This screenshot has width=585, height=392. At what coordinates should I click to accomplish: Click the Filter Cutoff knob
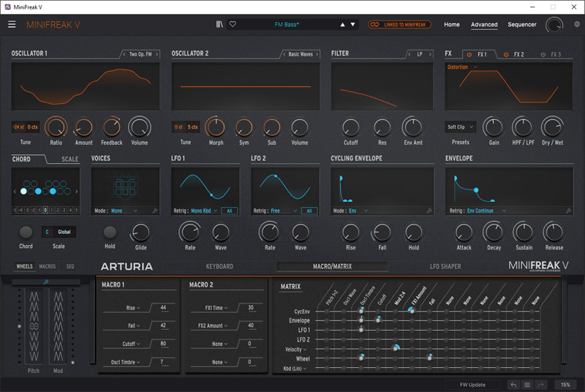coord(350,127)
